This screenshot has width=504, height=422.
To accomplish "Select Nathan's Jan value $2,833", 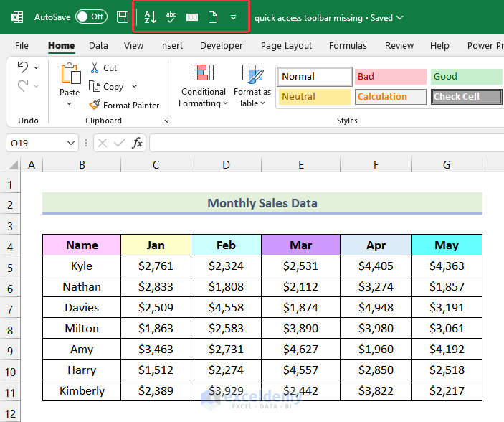I will 156,286.
